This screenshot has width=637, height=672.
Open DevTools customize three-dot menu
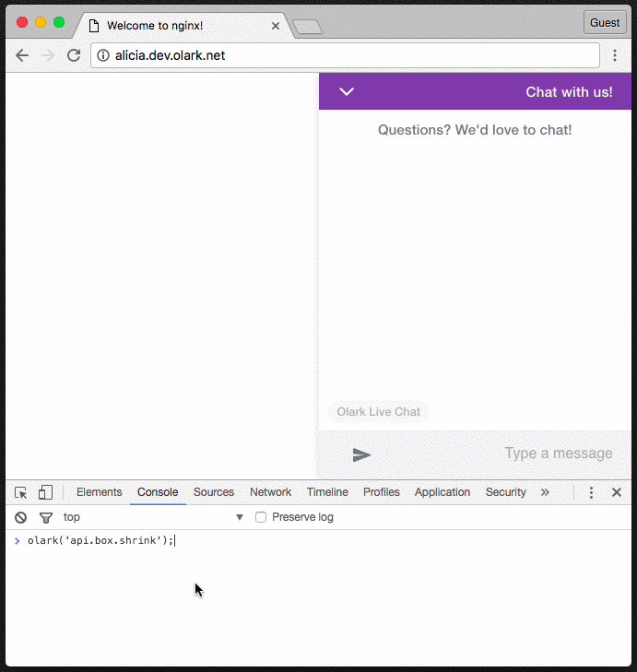click(592, 492)
